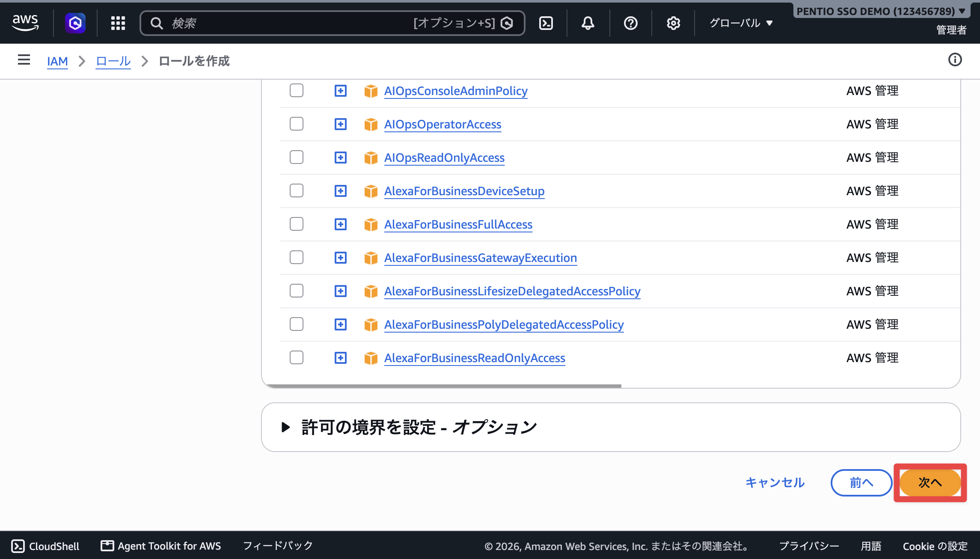Open the PENTIO SSO DEMO account menu
980x559 pixels.
click(x=881, y=11)
